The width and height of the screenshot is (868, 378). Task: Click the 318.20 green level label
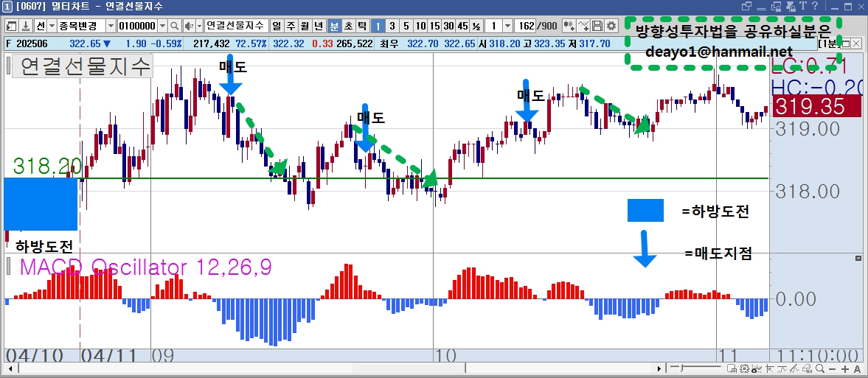point(46,166)
